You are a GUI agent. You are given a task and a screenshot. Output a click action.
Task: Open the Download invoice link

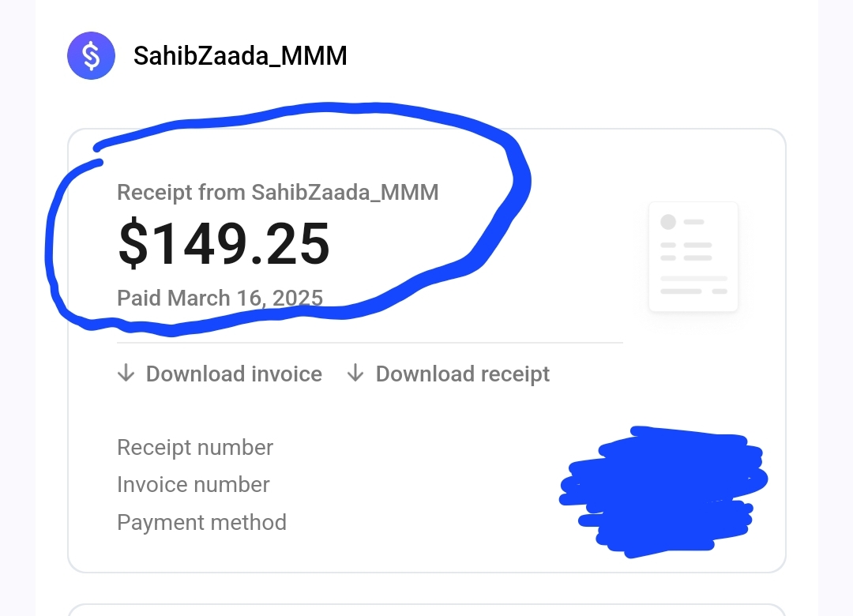pos(220,374)
